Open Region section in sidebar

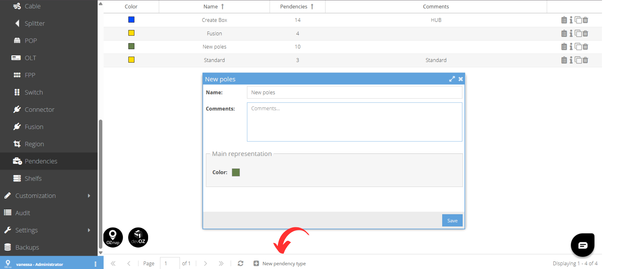coord(49,144)
